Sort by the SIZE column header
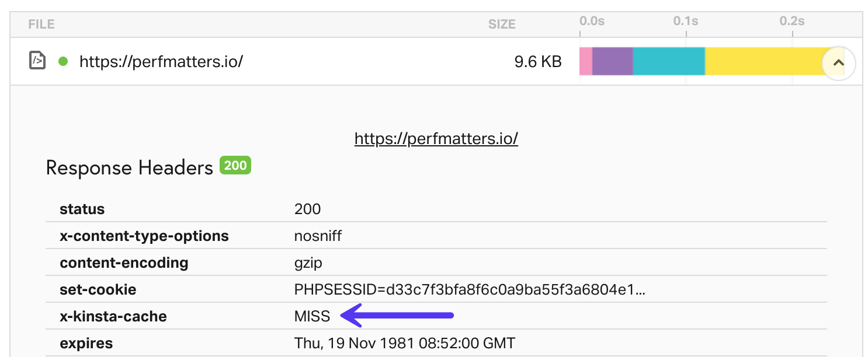Screen dimensions: 868x357 click(x=501, y=24)
